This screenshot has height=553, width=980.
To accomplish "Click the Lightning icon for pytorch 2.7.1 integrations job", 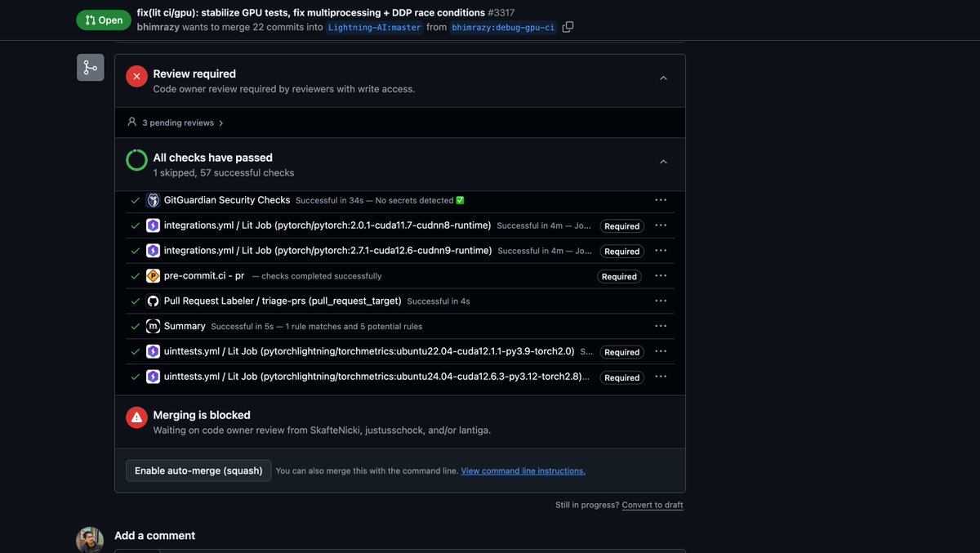I will 153,251.
